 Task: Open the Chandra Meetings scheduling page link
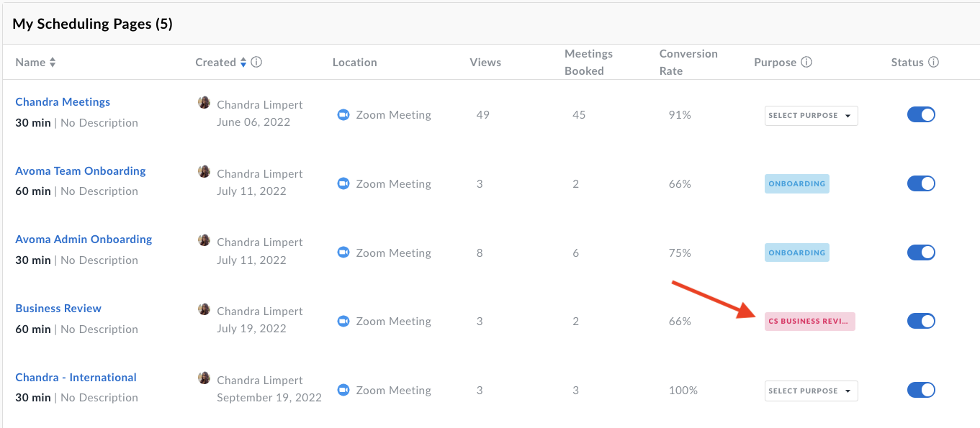(63, 102)
